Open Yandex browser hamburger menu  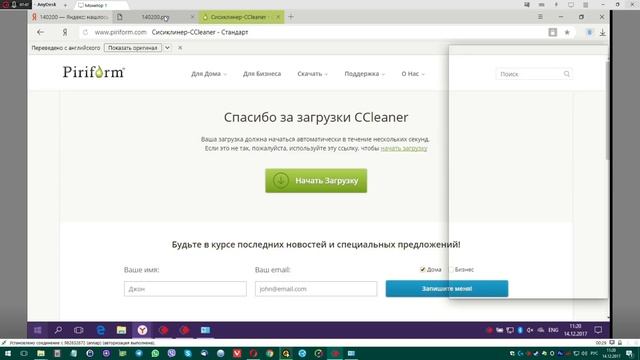pyautogui.click(x=540, y=17)
